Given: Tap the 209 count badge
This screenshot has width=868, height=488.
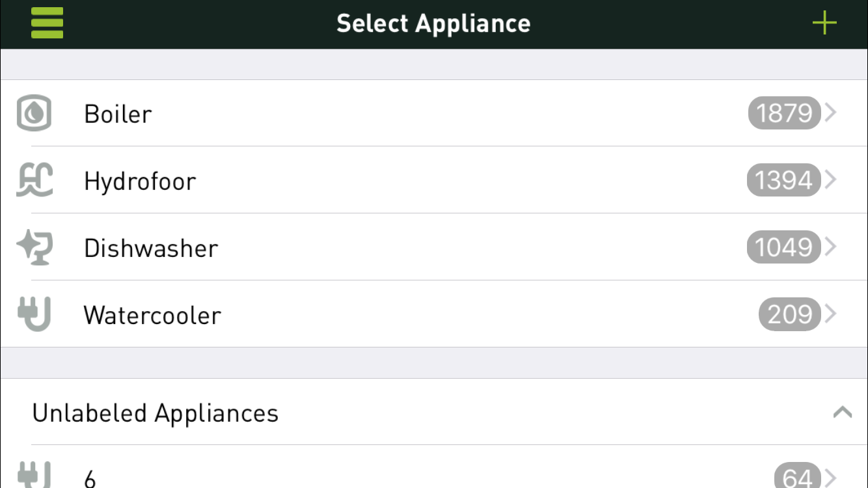Looking at the screenshot, I should [789, 314].
